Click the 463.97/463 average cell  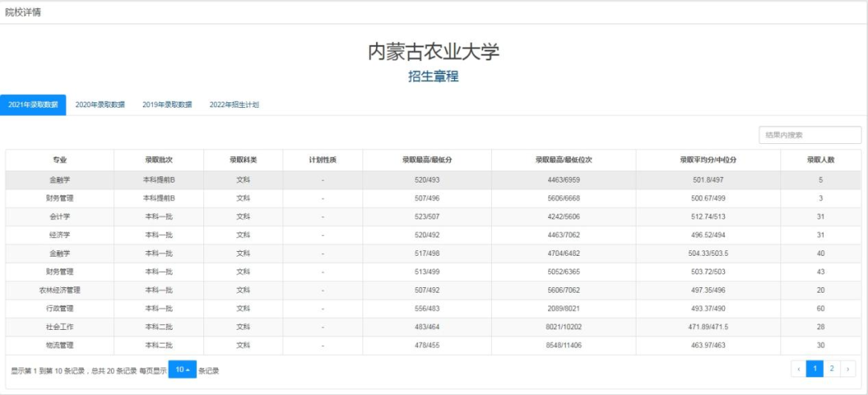(708, 345)
